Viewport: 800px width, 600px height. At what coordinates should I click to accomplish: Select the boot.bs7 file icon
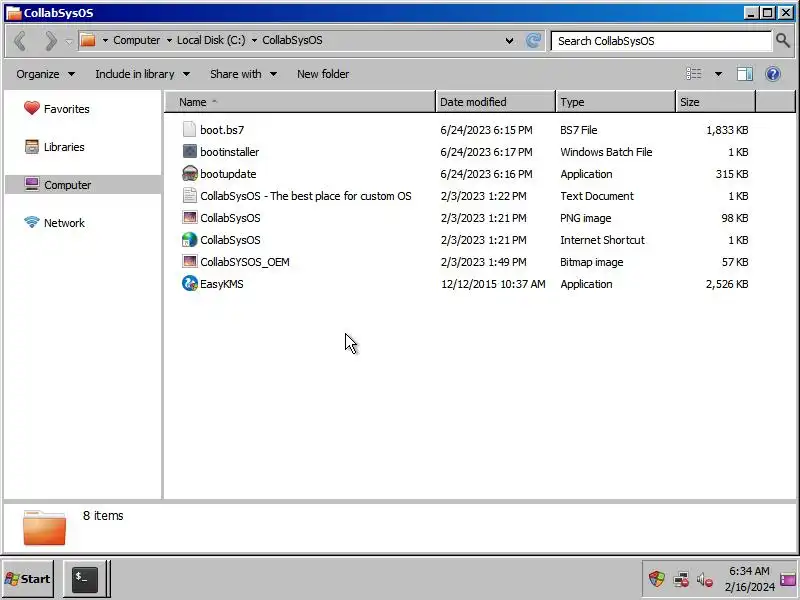tap(189, 130)
